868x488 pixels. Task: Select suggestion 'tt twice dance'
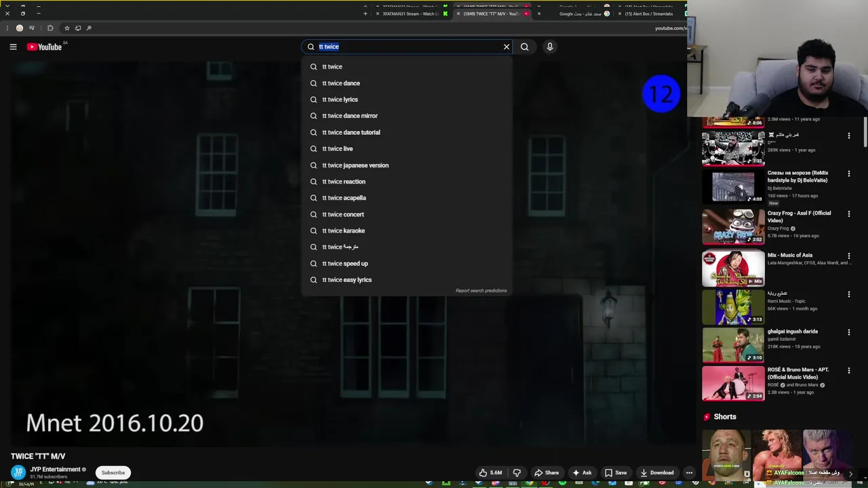(x=407, y=83)
